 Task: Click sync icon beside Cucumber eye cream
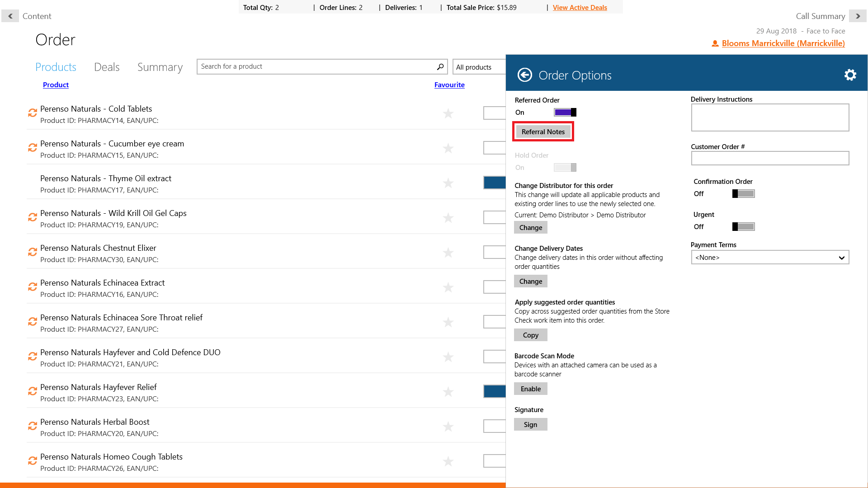tap(33, 148)
